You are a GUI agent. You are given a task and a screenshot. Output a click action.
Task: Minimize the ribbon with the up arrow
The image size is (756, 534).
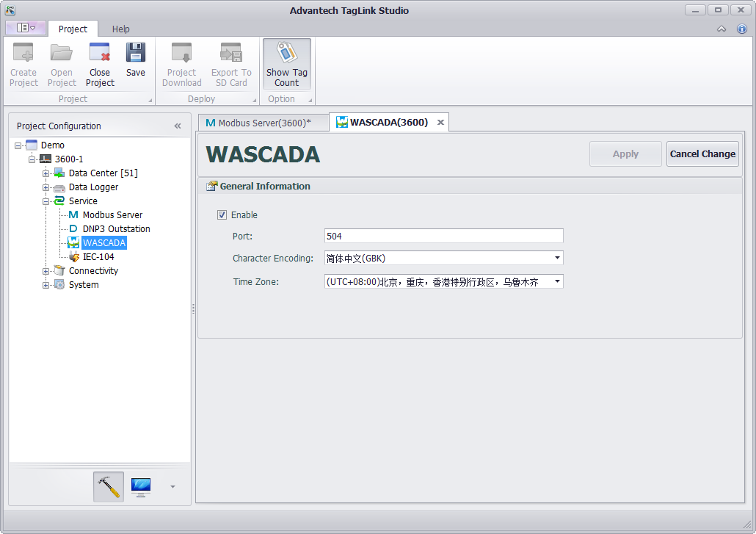click(x=722, y=29)
